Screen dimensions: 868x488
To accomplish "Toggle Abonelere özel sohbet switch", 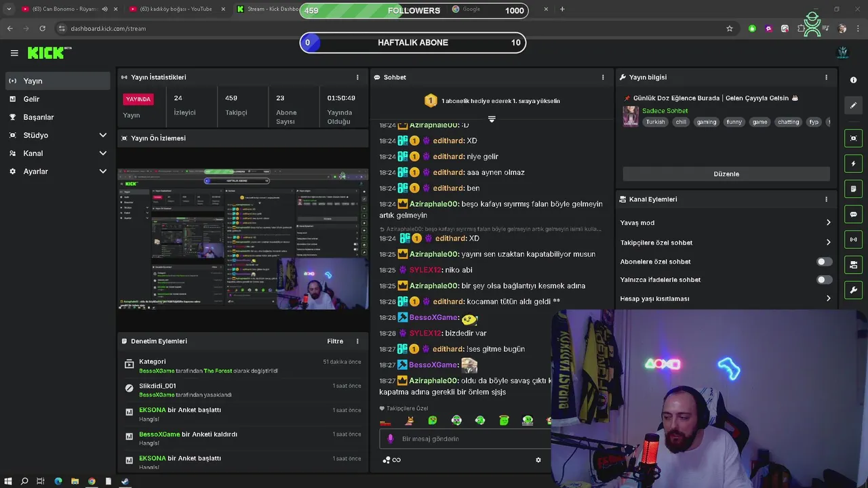I will (824, 262).
